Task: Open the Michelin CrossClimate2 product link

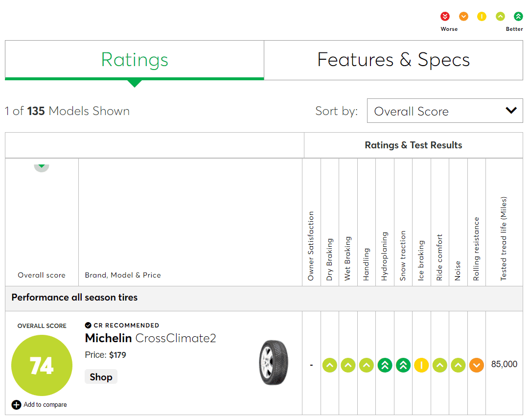Action: (x=150, y=338)
